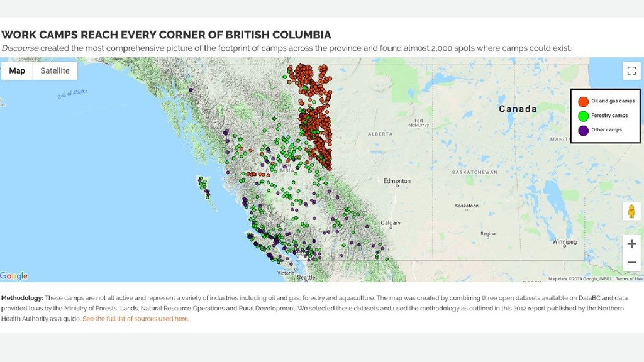The height and width of the screenshot is (362, 644).
Task: Zoom out with the minus button
Action: [631, 262]
